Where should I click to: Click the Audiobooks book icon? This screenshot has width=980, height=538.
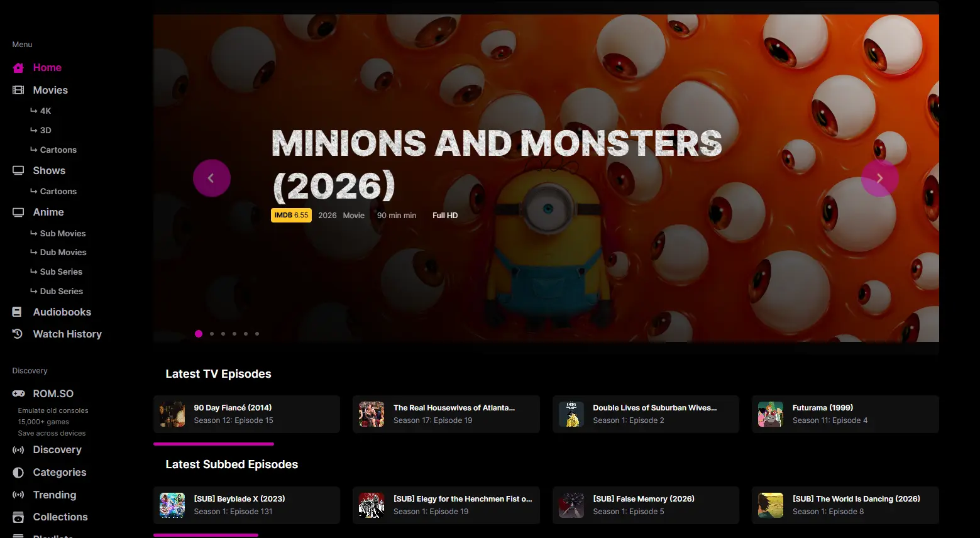18,312
